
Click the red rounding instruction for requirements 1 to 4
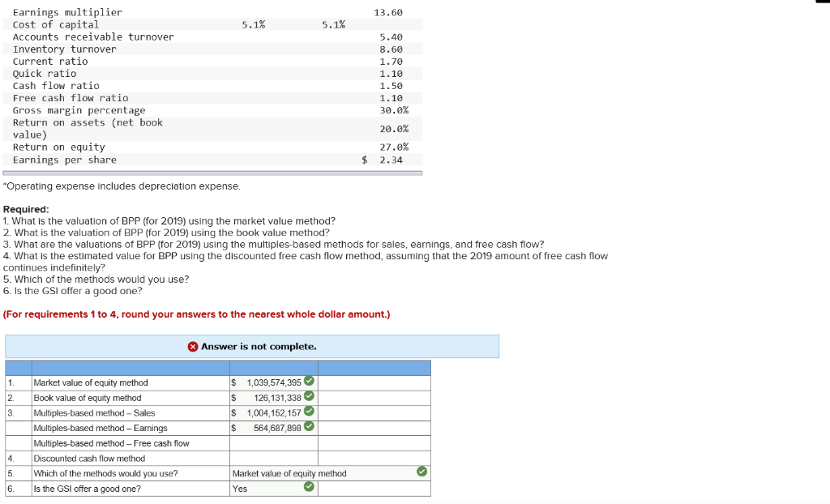(x=196, y=314)
